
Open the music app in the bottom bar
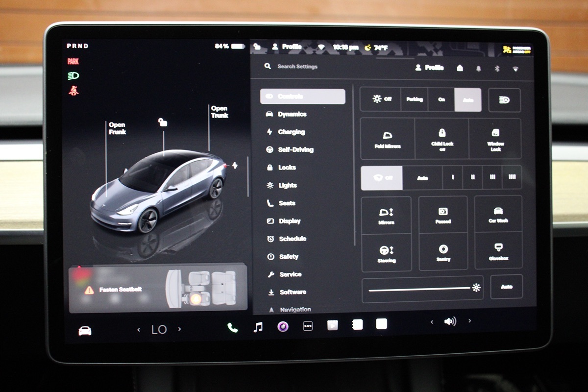[258, 327]
